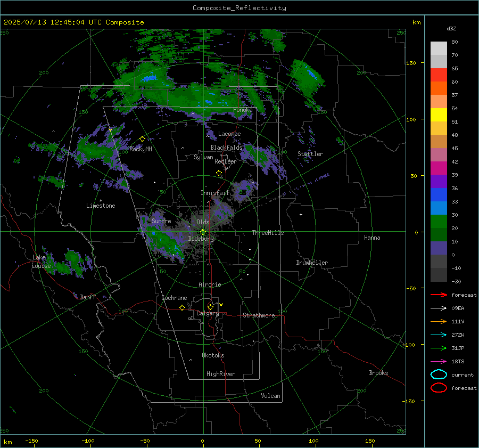Image resolution: width=479 pixels, height=448 pixels.
Task: Click the Strathmore city label
Action: point(259,315)
